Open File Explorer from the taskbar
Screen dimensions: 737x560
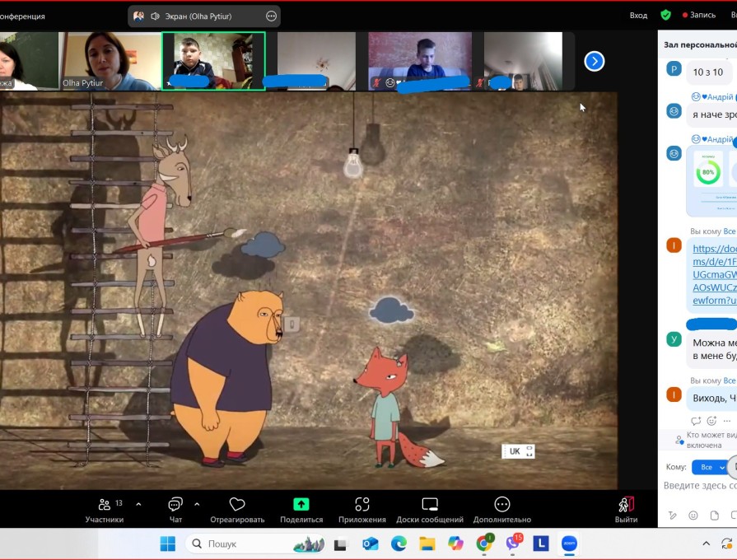pos(427,544)
